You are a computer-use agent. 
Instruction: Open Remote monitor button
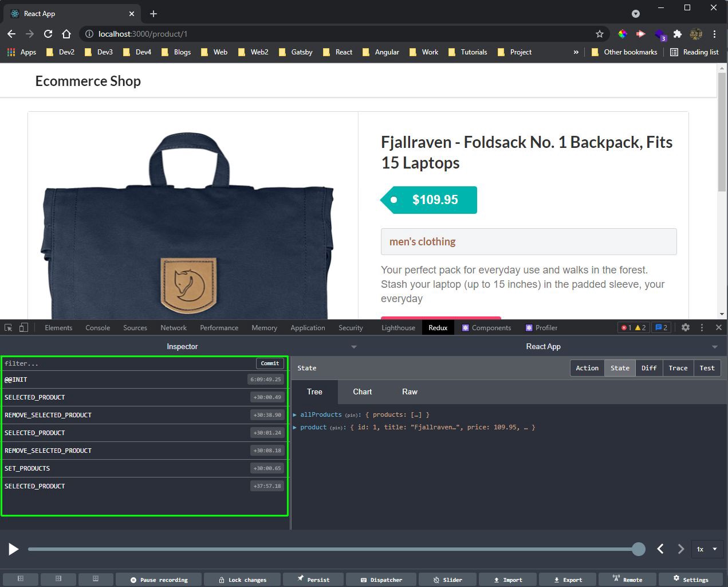(627, 580)
